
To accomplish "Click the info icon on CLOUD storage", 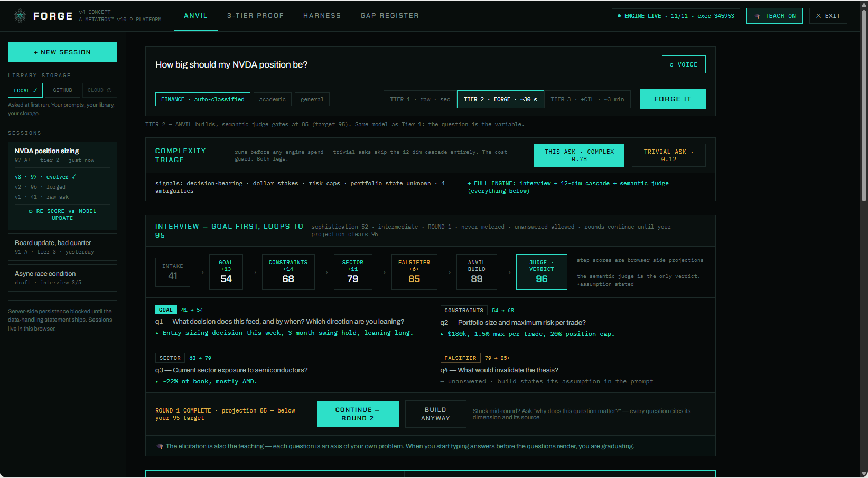I will click(x=109, y=90).
